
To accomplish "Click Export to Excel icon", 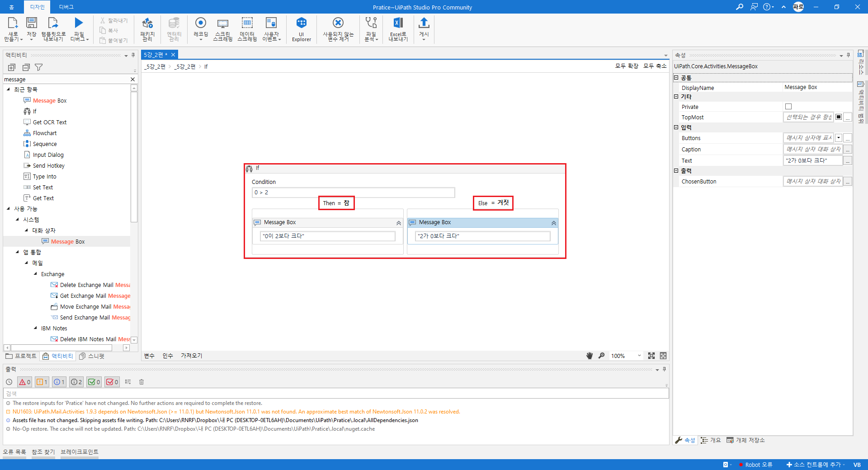I will (398, 23).
